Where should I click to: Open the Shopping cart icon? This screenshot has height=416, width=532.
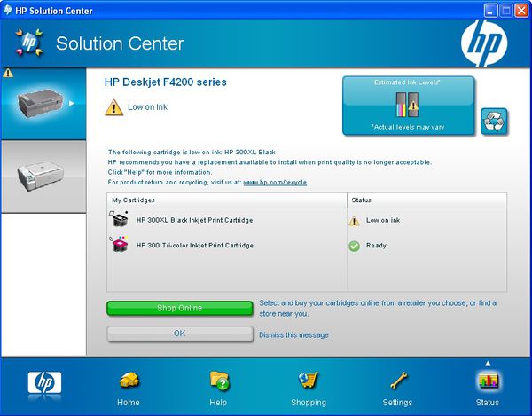[309, 380]
